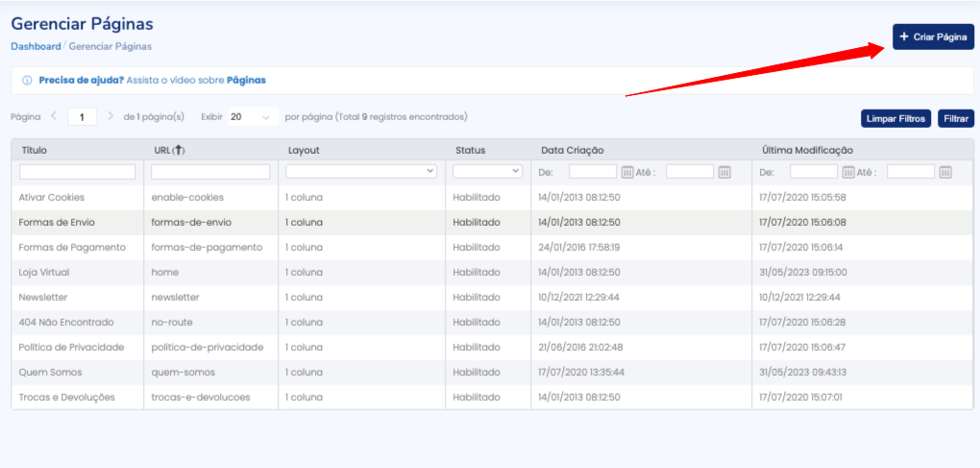
Task: Open the 'Quem Somos' page row
Action: [51, 372]
